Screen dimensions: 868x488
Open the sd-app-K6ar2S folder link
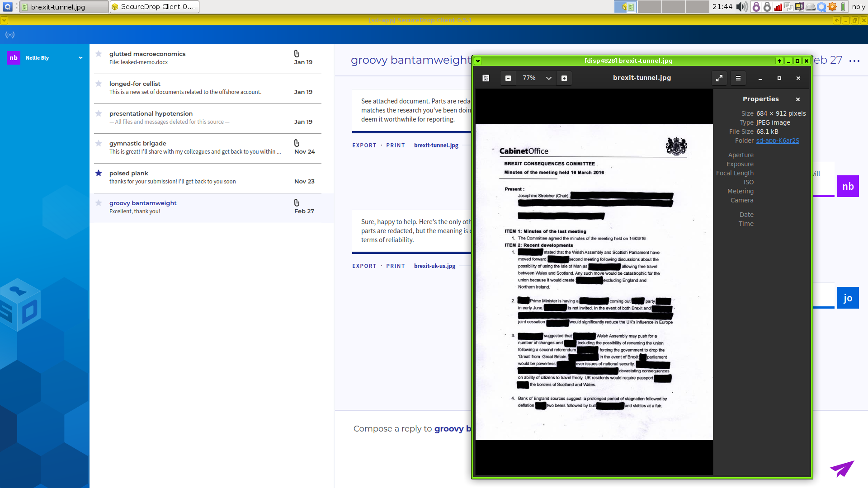778,141
